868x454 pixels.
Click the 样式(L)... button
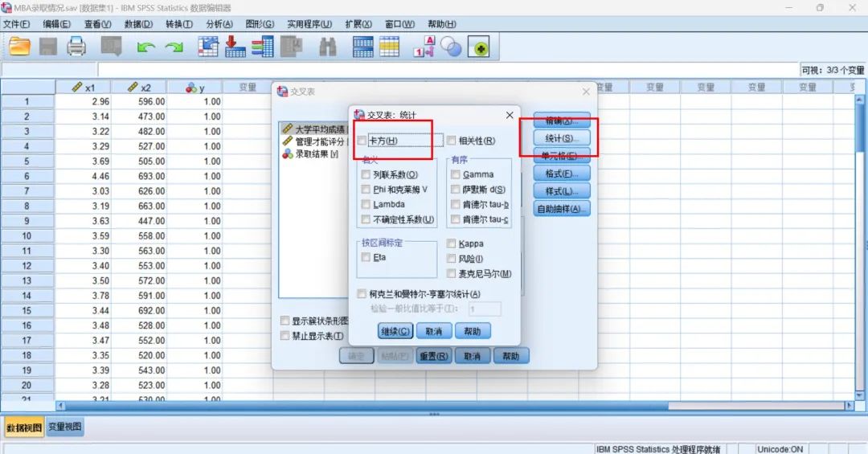click(x=561, y=191)
